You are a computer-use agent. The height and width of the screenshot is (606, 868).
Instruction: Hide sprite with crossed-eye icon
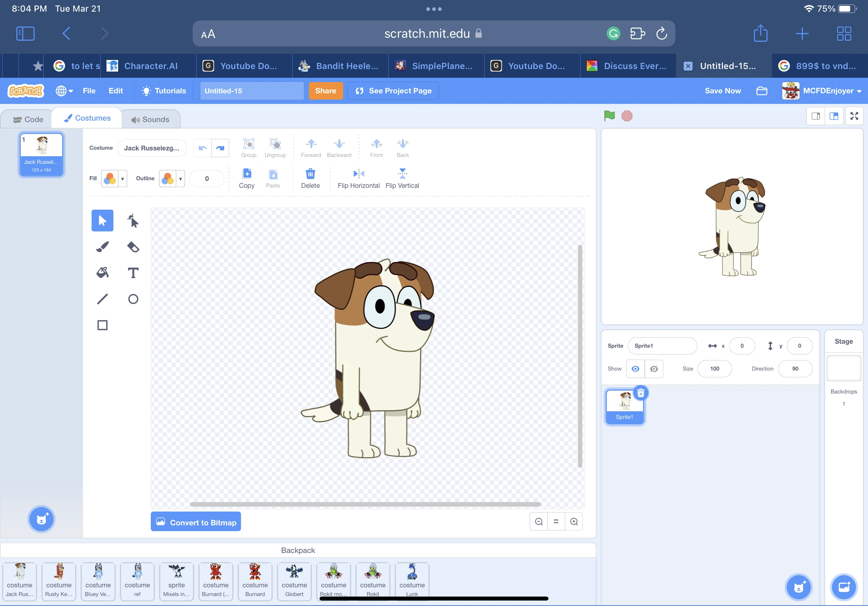654,368
